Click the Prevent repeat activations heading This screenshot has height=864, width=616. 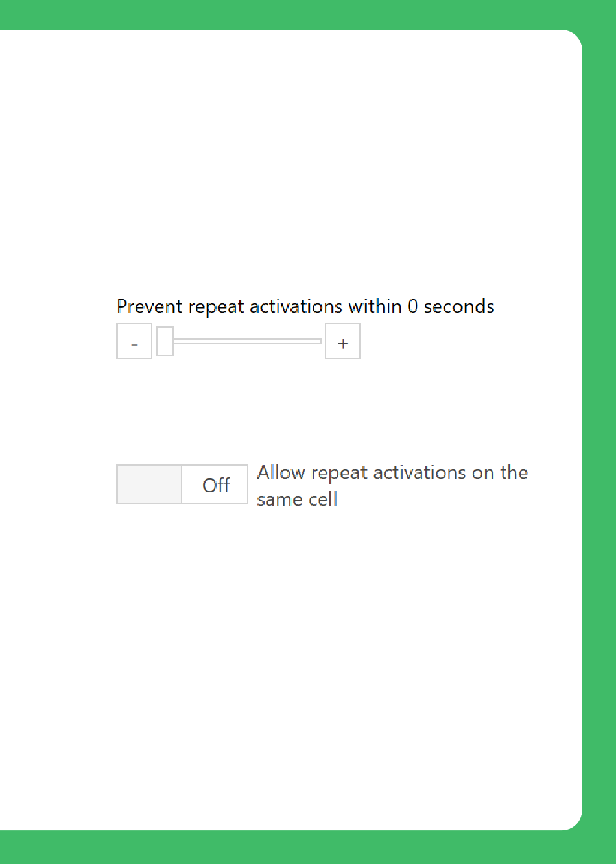point(305,306)
